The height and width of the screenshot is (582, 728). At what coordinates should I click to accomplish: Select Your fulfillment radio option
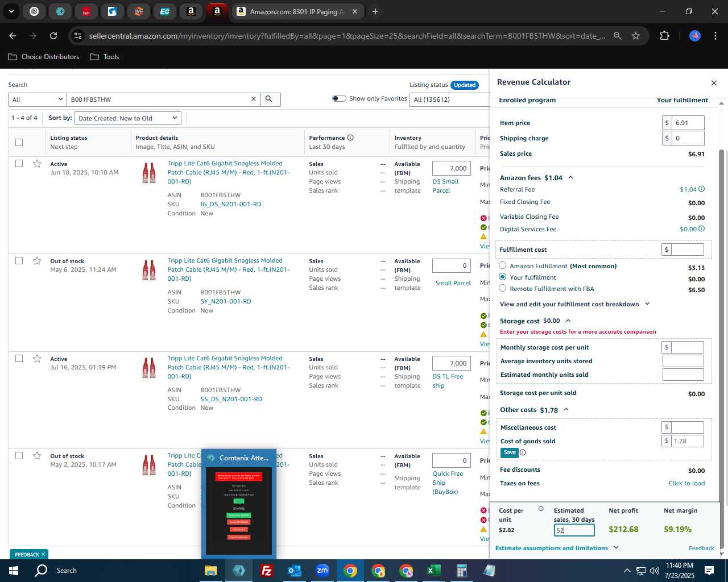click(x=503, y=277)
